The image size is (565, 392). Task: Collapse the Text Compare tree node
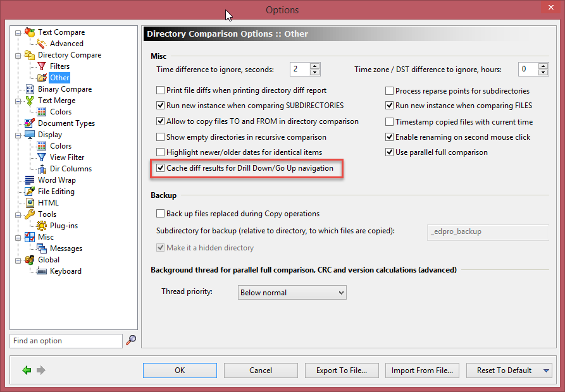(x=18, y=33)
